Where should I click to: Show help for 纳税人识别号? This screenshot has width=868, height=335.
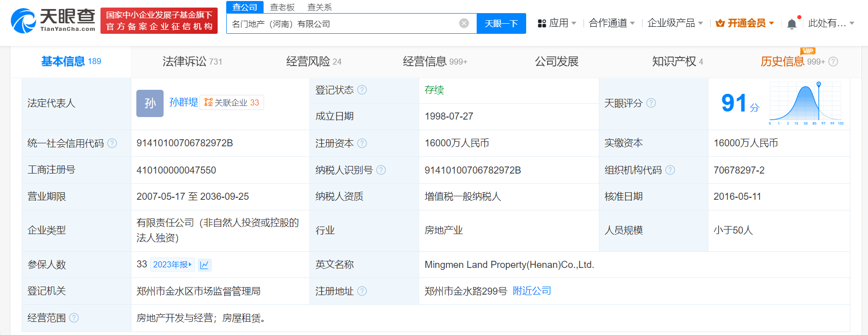[x=381, y=170]
